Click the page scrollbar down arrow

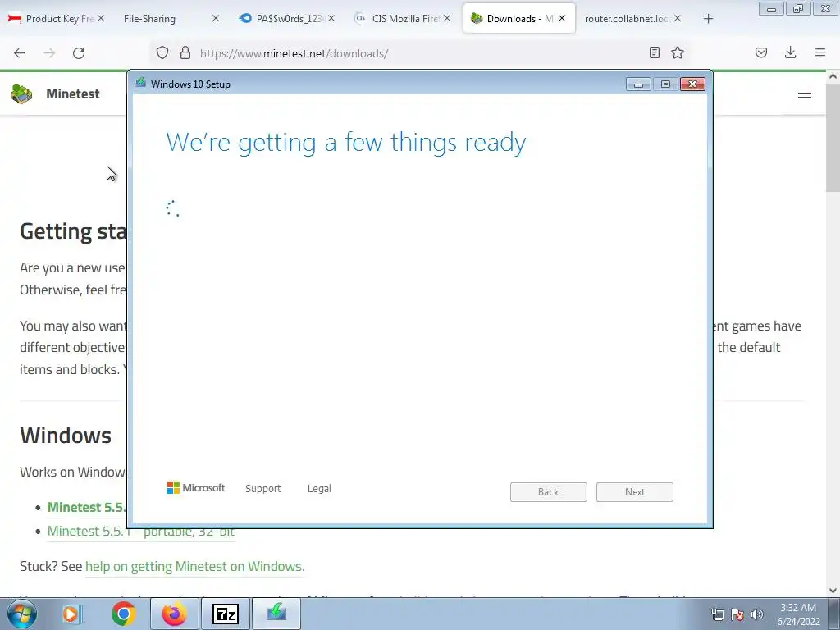click(833, 591)
